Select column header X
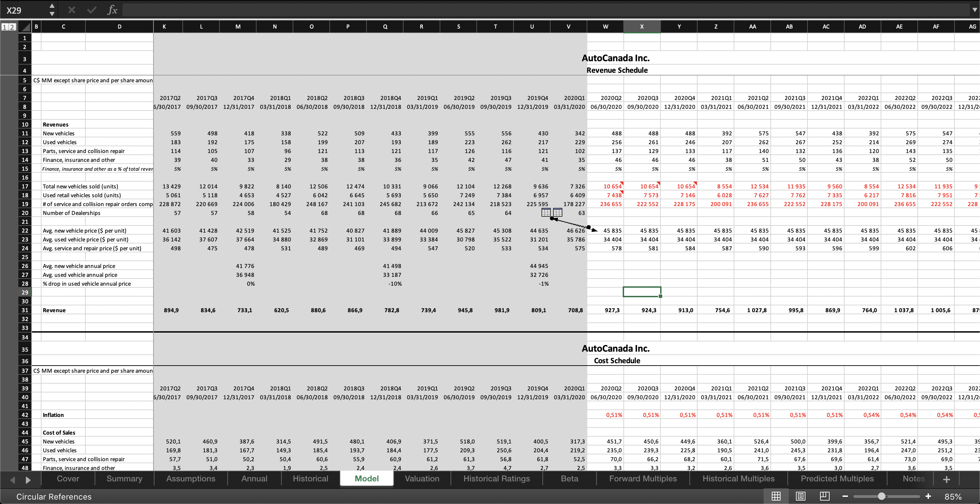The height and width of the screenshot is (504, 980). [641, 27]
